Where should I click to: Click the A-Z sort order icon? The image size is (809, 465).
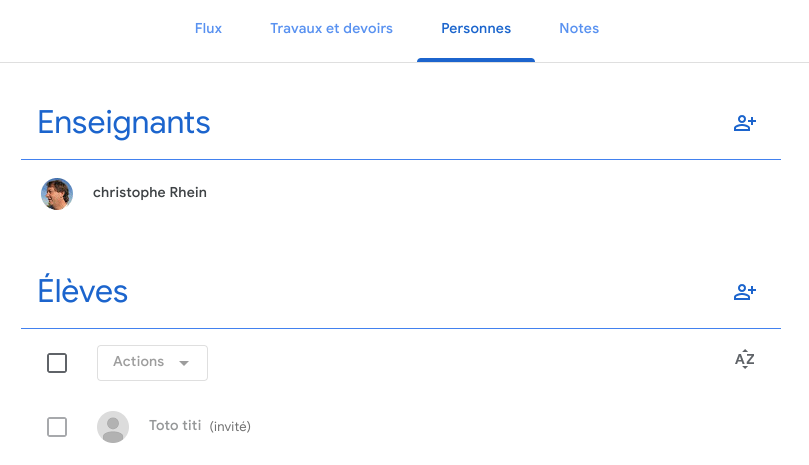coord(745,359)
